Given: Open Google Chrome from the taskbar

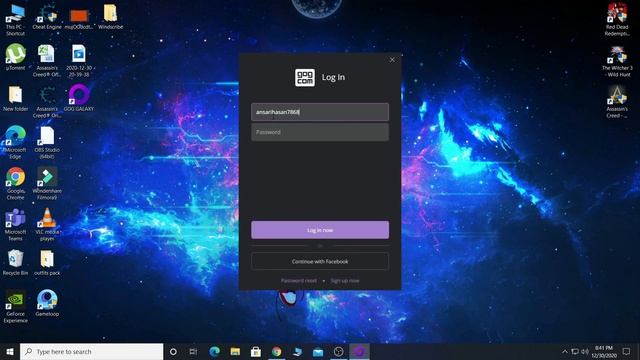Looking at the screenshot, I should (x=276, y=351).
